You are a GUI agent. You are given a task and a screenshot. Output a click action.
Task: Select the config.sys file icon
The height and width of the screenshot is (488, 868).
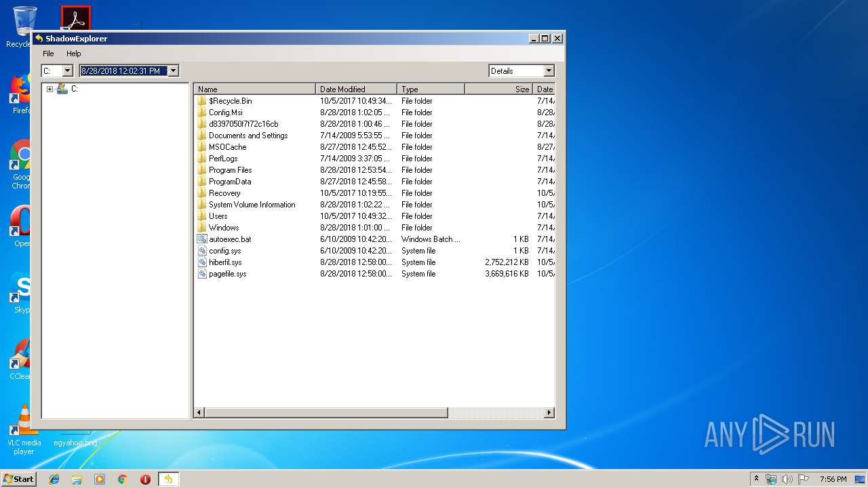coord(202,251)
